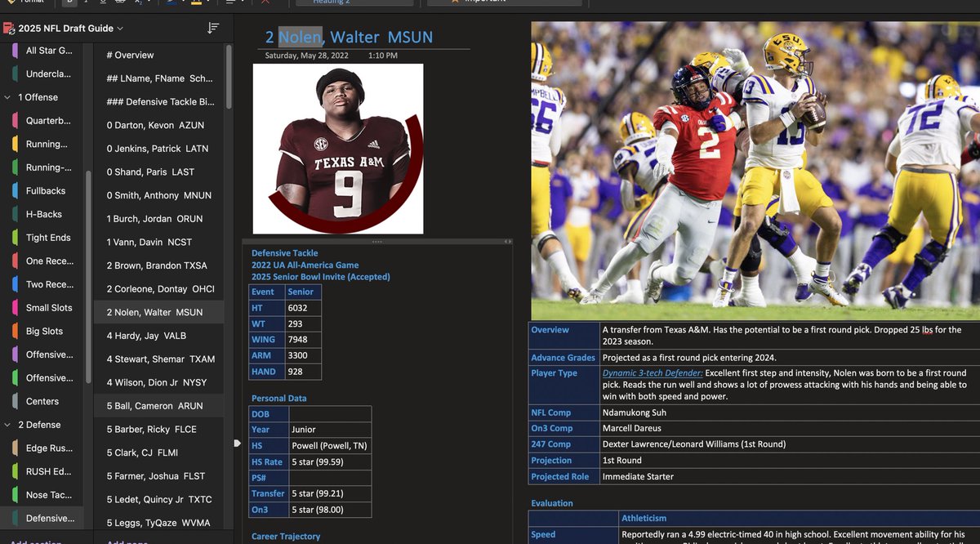
Task: Apply italic formatting from the toolbar
Action: pyautogui.click(x=86, y=3)
